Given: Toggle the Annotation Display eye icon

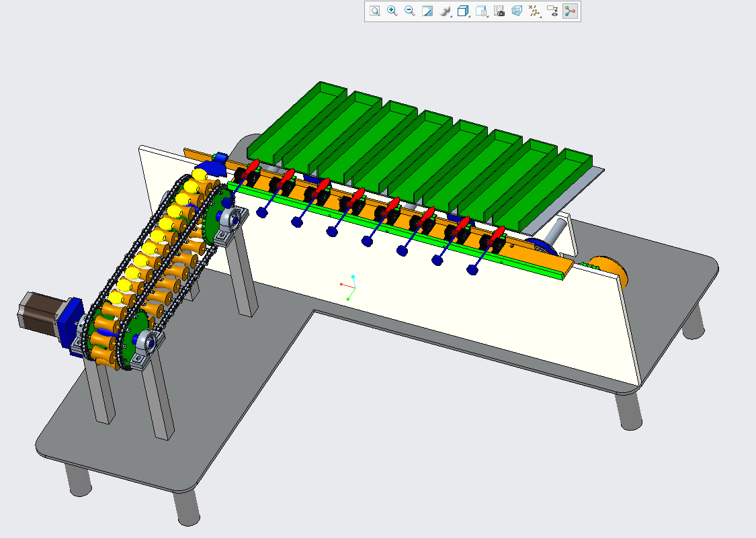Looking at the screenshot, I should (x=552, y=11).
